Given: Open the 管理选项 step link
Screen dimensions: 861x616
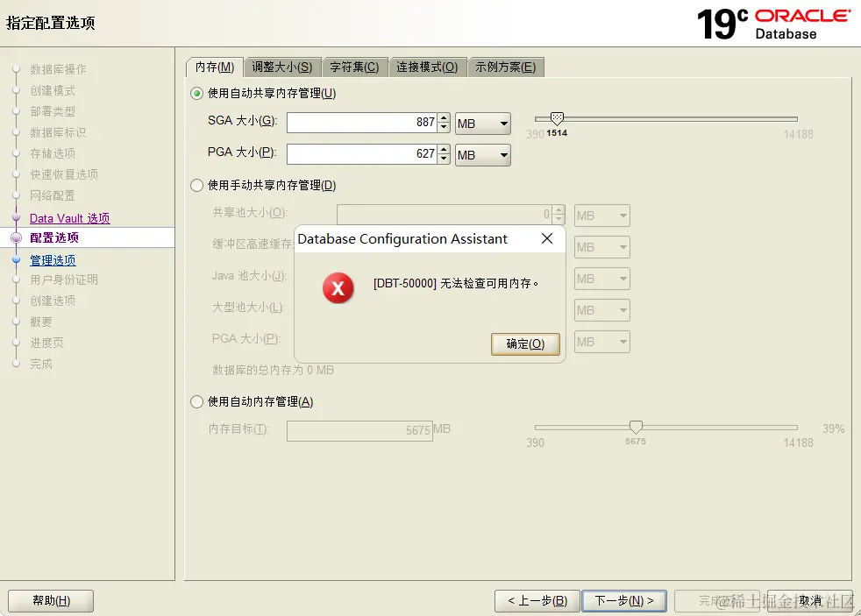Looking at the screenshot, I should pyautogui.click(x=53, y=260).
